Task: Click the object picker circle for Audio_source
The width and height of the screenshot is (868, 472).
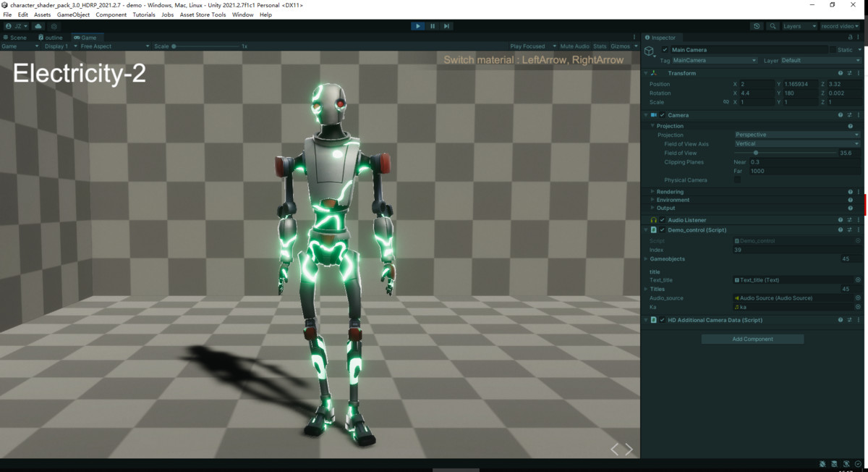Action: click(857, 298)
